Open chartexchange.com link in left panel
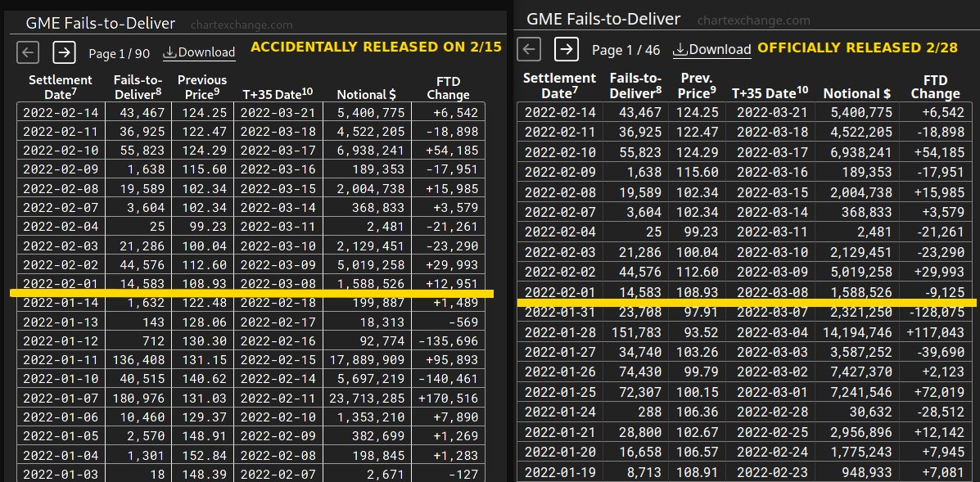Image resolution: width=980 pixels, height=482 pixels. point(242,25)
